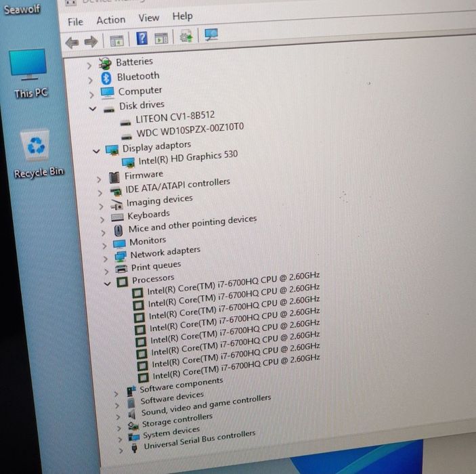Collapse the Display adaptors category
The width and height of the screenshot is (476, 474).
pyautogui.click(x=96, y=151)
